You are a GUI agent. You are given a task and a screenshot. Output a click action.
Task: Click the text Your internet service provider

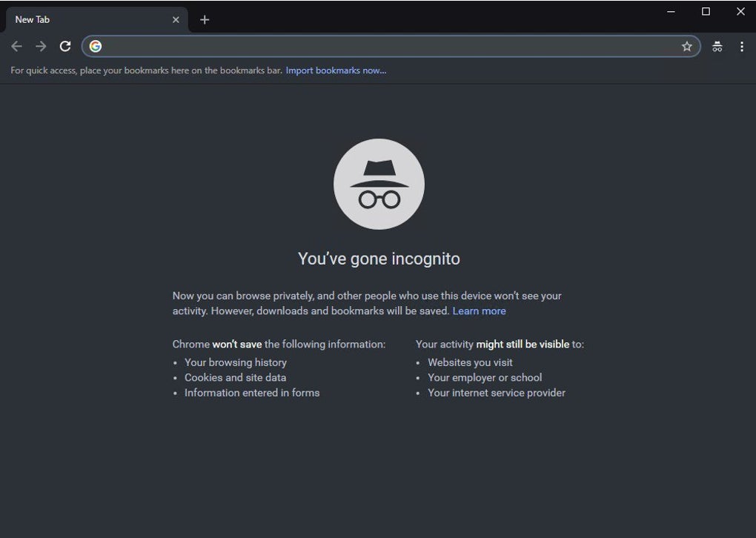[497, 393]
